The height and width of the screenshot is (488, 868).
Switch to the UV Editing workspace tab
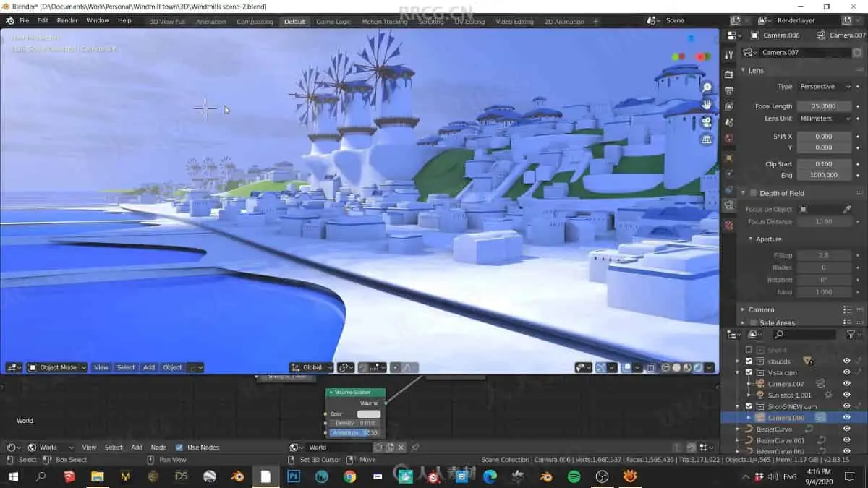click(x=469, y=22)
